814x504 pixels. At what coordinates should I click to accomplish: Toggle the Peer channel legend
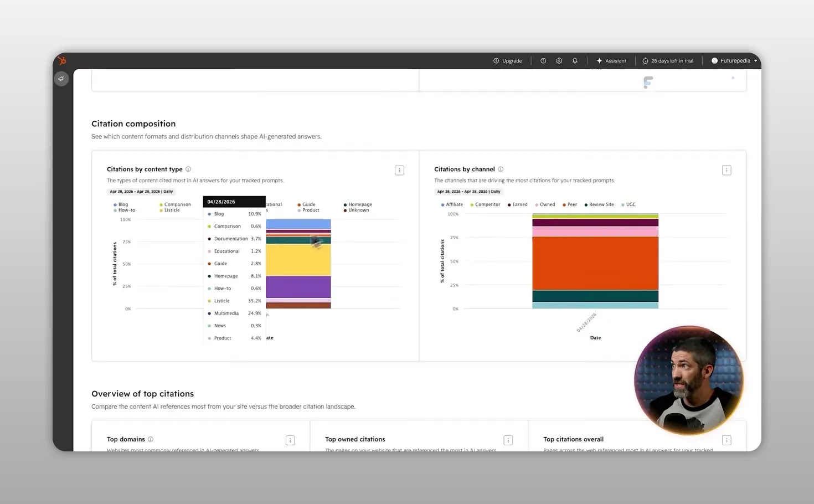point(570,204)
